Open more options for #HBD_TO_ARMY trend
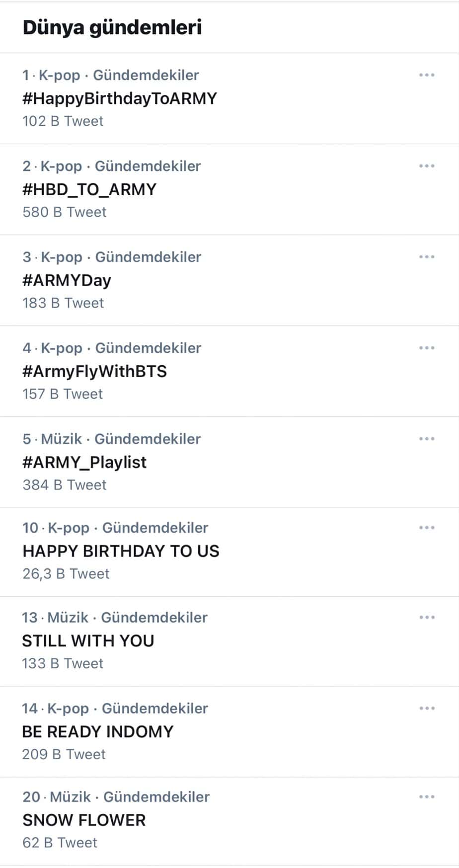Viewport: 459px width, 868px height. pos(427,166)
